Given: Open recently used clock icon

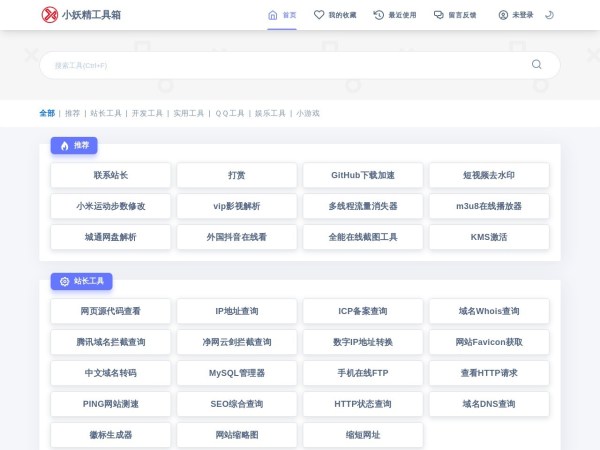Looking at the screenshot, I should coord(378,15).
